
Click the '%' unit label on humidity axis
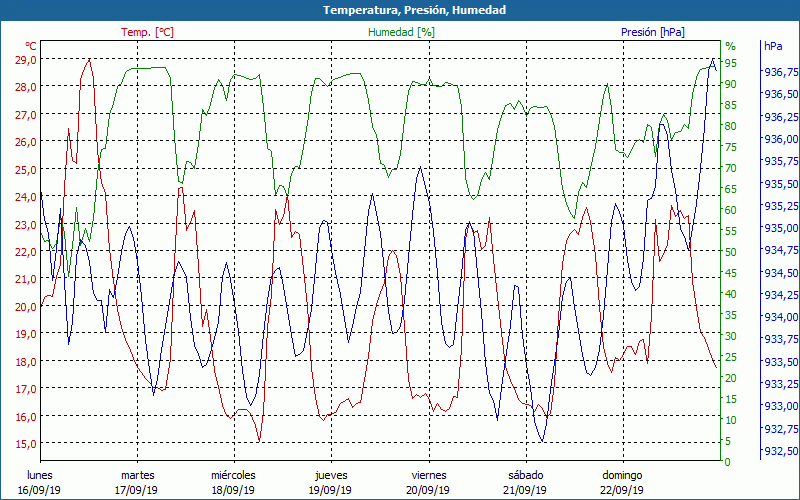click(731, 46)
